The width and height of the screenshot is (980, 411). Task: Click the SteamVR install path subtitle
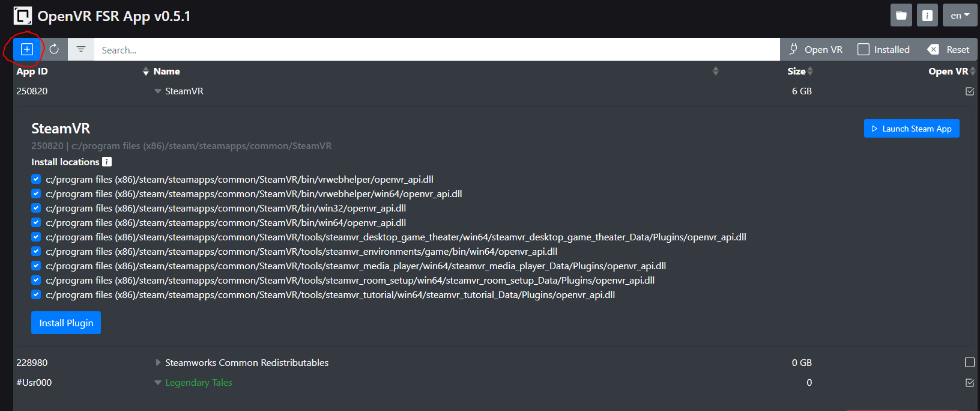[x=181, y=145]
